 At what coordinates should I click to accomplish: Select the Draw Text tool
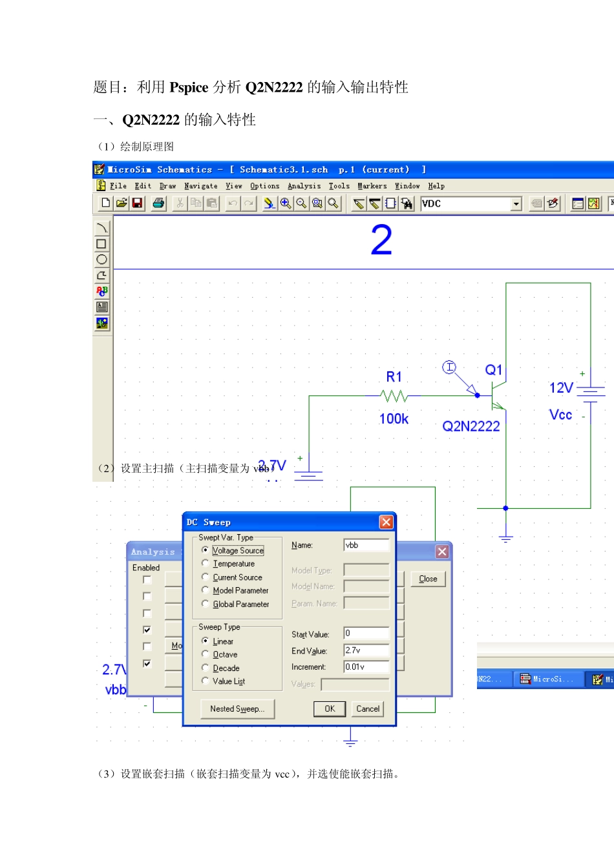(101, 291)
